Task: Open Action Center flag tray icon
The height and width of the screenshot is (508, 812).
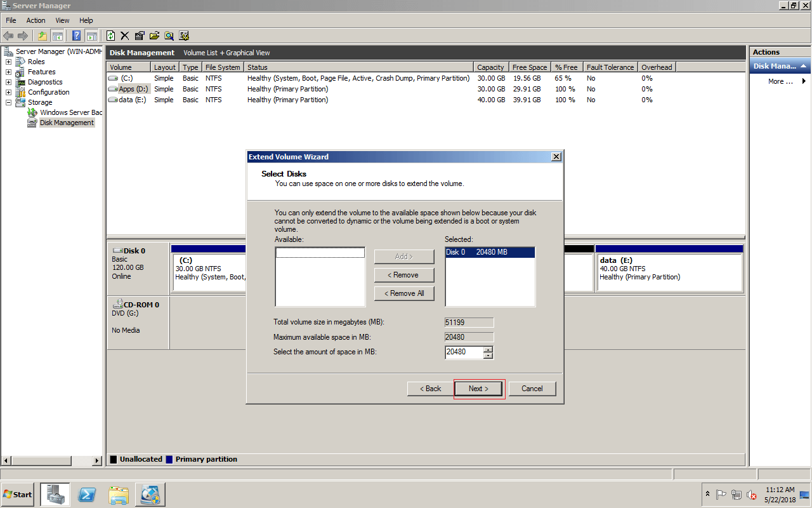Action: click(721, 495)
